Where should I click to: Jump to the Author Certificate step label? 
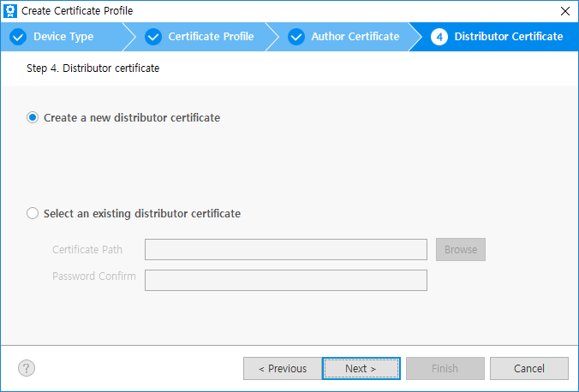click(355, 37)
